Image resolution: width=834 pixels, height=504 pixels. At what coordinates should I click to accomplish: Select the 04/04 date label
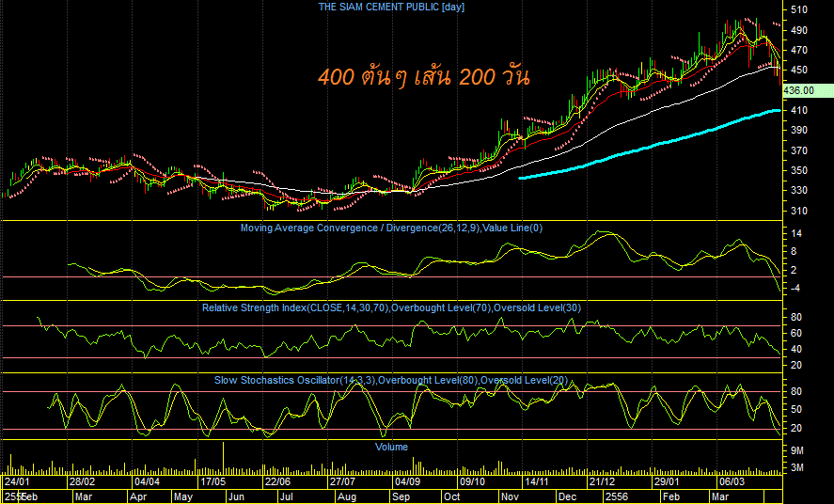(x=147, y=481)
